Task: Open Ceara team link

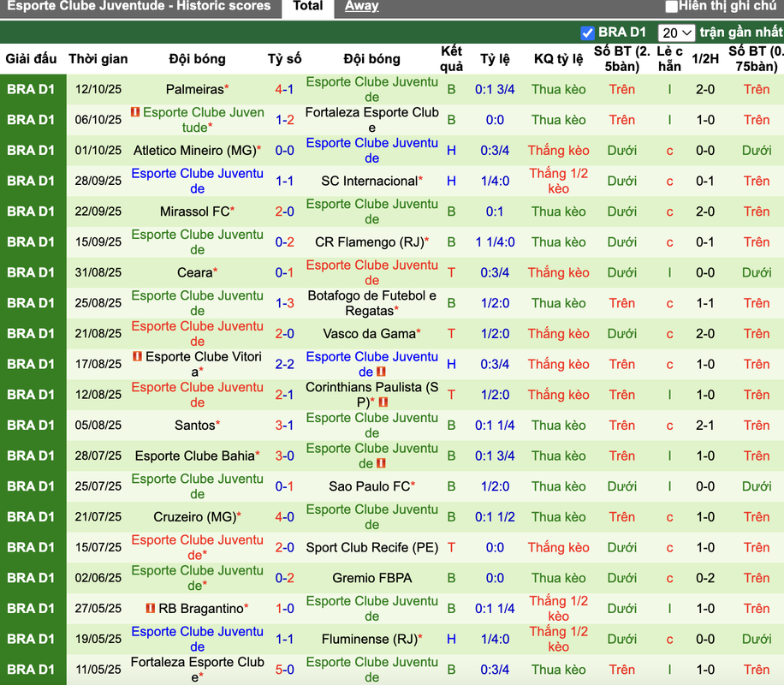Action: 194,272
